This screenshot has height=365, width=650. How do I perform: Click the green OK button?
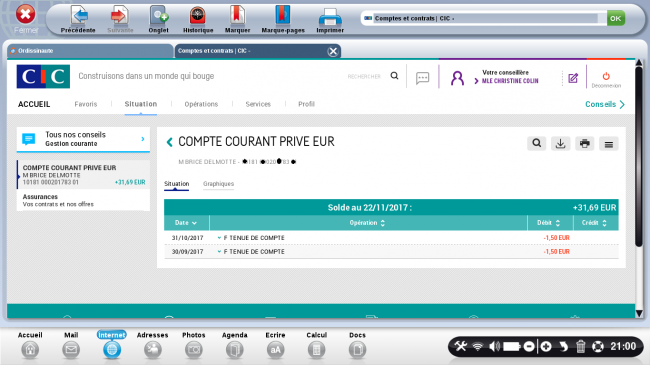616,18
